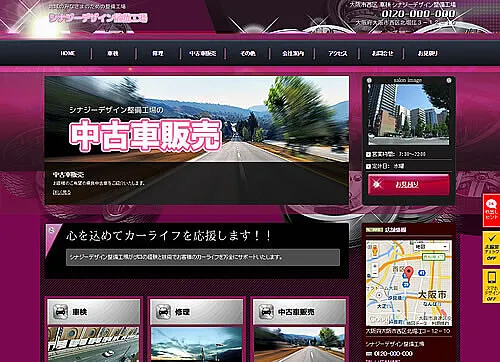Click the pink site logo title
Viewport: 500px width, 362px height.
(x=98, y=18)
